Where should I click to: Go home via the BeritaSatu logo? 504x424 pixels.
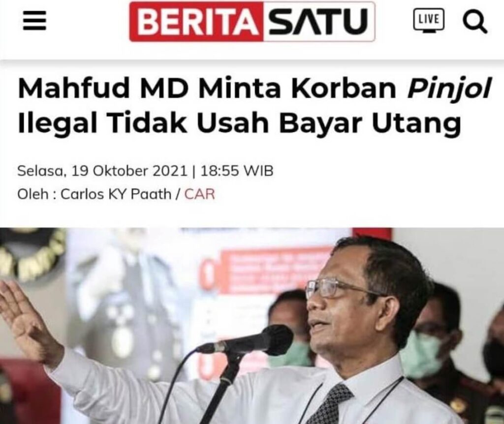click(252, 22)
